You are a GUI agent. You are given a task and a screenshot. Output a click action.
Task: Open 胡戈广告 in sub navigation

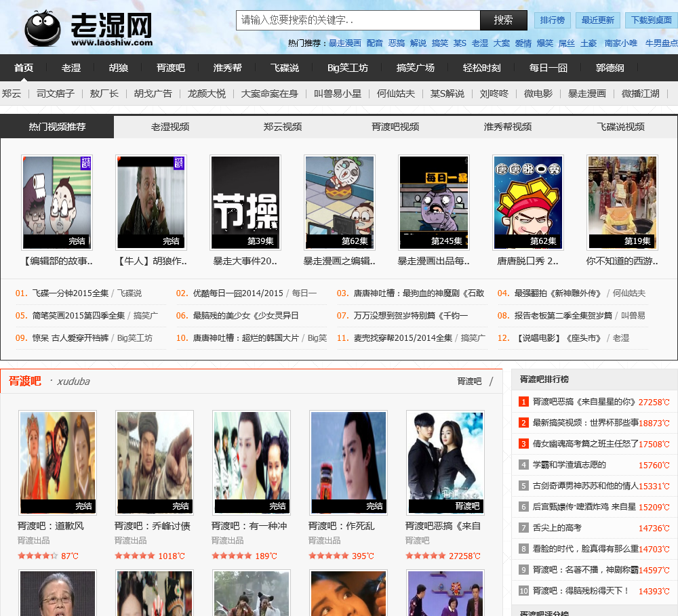[153, 94]
